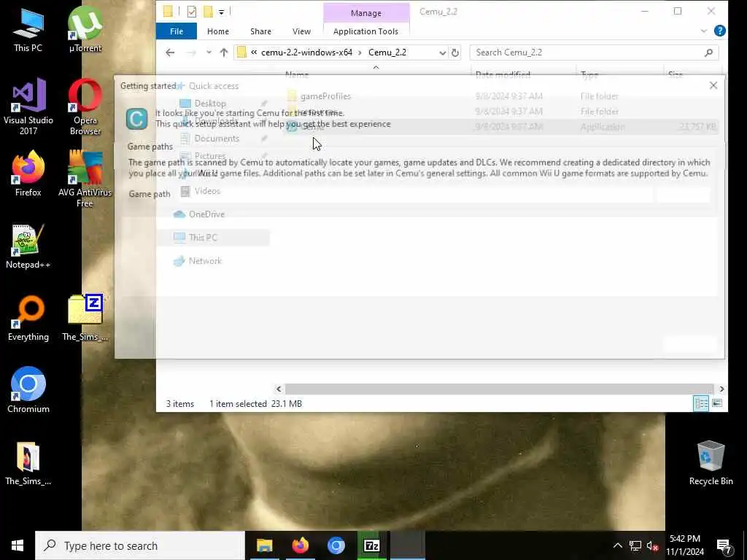
Task: Open The_Sims zip archive on desktop
Action: point(85,318)
